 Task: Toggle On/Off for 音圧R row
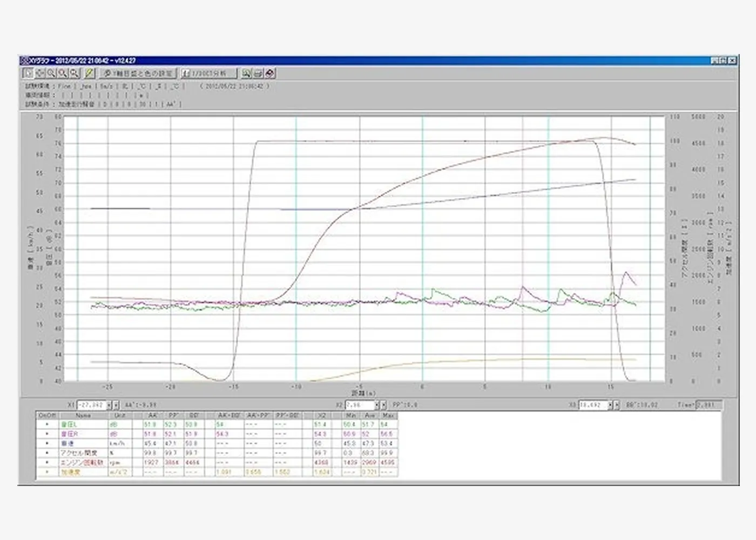coord(47,434)
